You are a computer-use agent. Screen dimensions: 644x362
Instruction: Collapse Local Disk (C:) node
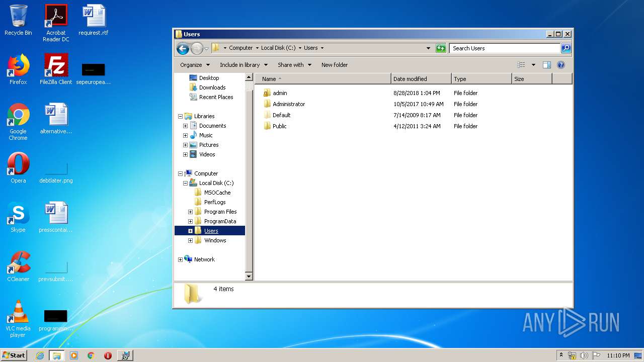[185, 183]
